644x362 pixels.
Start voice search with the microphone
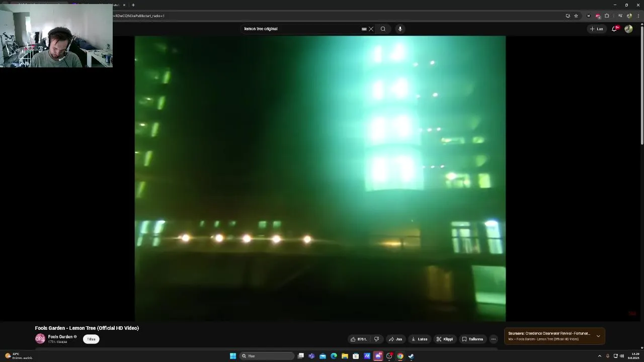click(x=400, y=29)
